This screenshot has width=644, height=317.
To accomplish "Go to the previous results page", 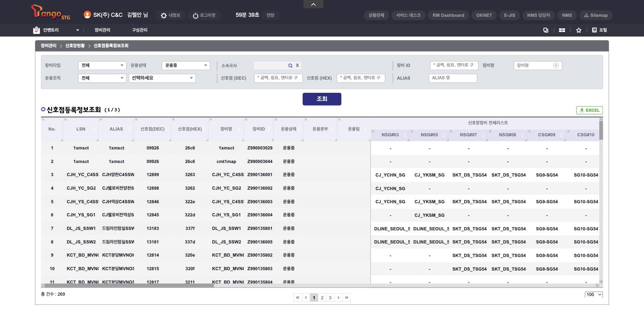I will (x=306, y=298).
